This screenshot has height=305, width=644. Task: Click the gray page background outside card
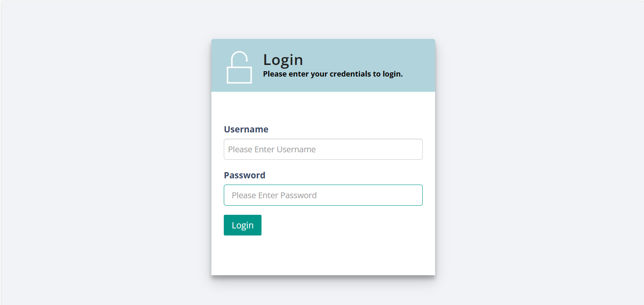point(104,166)
